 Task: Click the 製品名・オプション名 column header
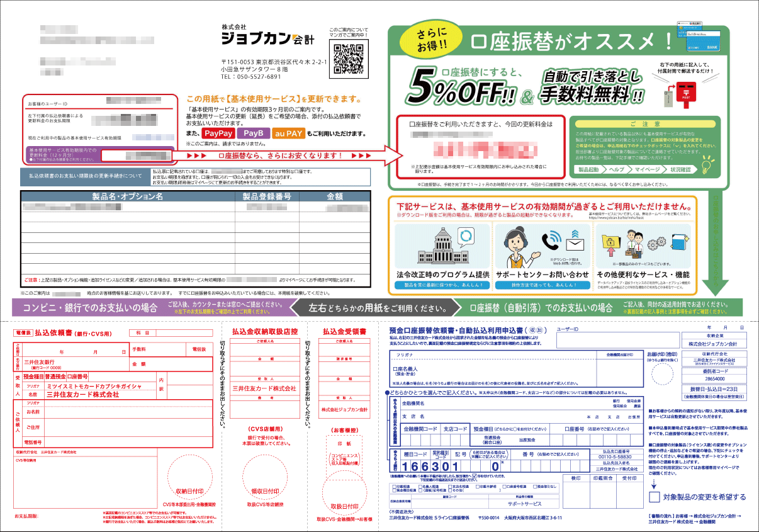click(128, 197)
